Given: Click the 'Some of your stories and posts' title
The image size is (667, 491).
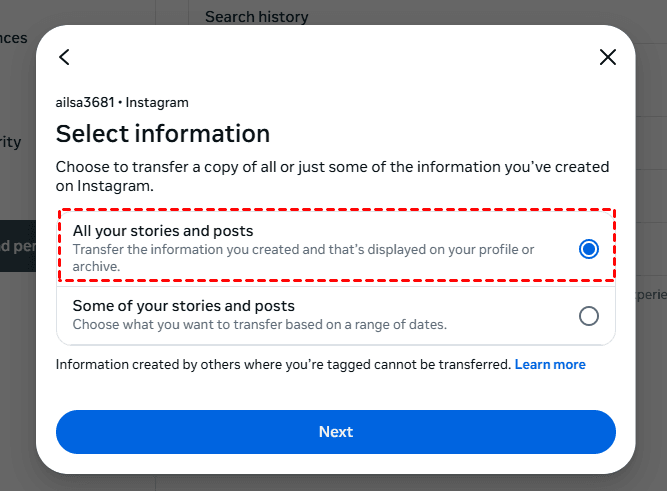Looking at the screenshot, I should point(184,305).
